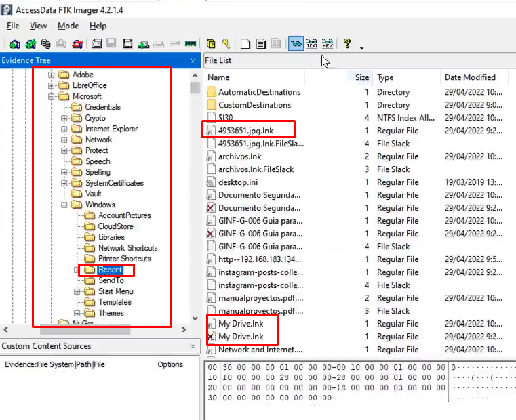Screen dimensions: 516x420
Task: Click Add to Custom Content Image icon
Action: [144, 44]
